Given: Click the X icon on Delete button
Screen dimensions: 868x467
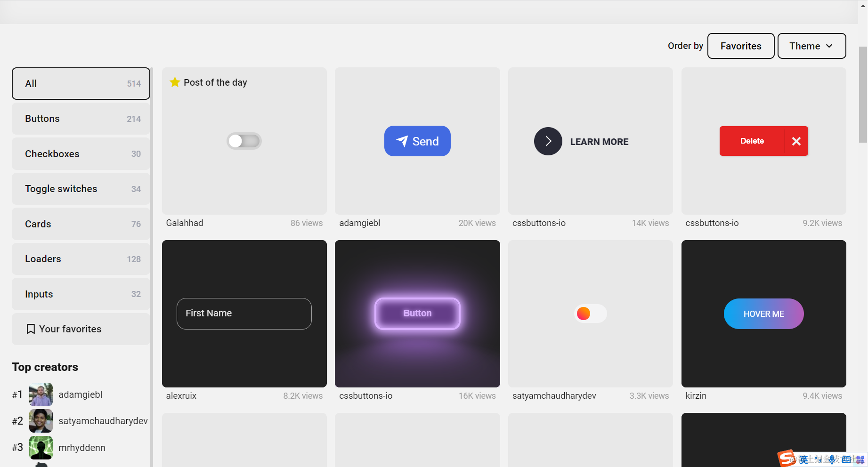Looking at the screenshot, I should click(x=796, y=141).
